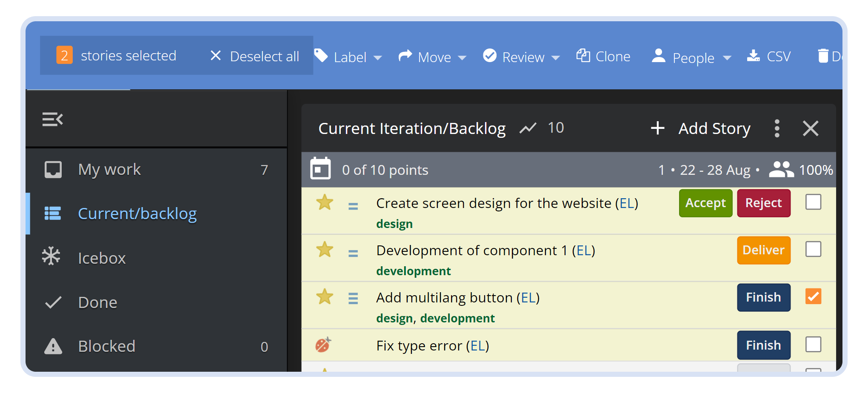Image resolution: width=868 pixels, height=393 pixels.
Task: Click the Blocked warning triangle icon
Action: pyautogui.click(x=53, y=346)
